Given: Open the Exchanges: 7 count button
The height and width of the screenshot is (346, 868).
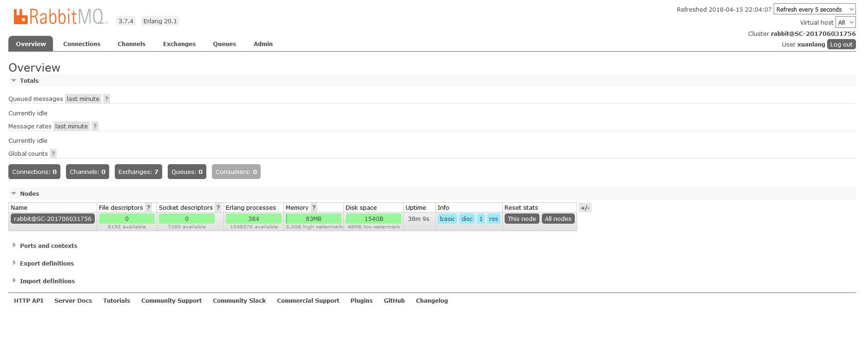Looking at the screenshot, I should click(138, 172).
